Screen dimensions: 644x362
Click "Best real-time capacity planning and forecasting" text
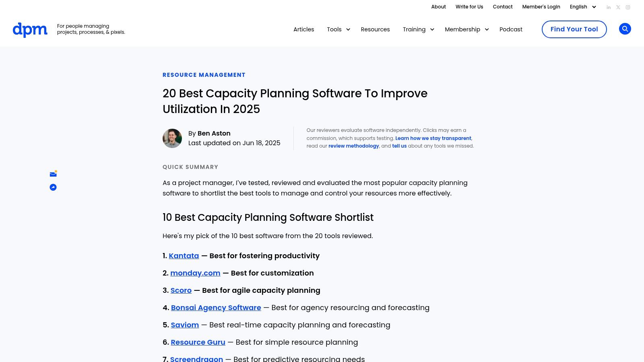tap(300, 325)
